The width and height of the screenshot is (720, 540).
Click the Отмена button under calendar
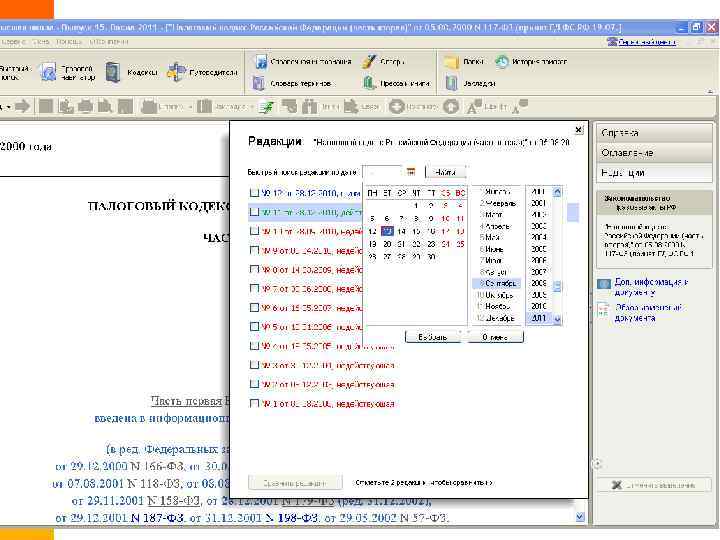(495, 337)
